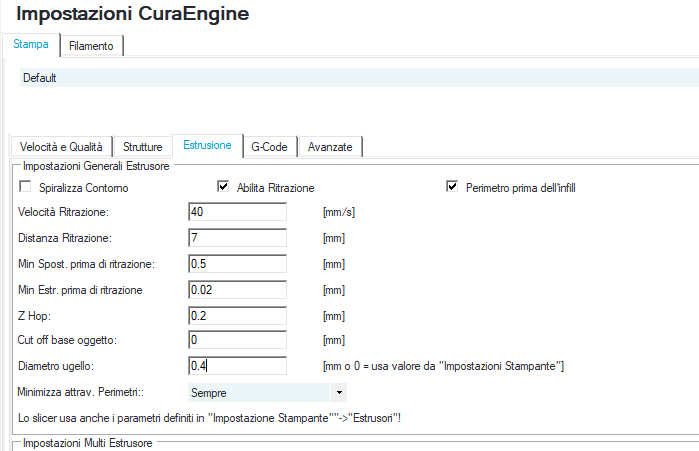Uncheck Perimetro prima dell'infill
Screen dimensions: 699x451
[452, 186]
